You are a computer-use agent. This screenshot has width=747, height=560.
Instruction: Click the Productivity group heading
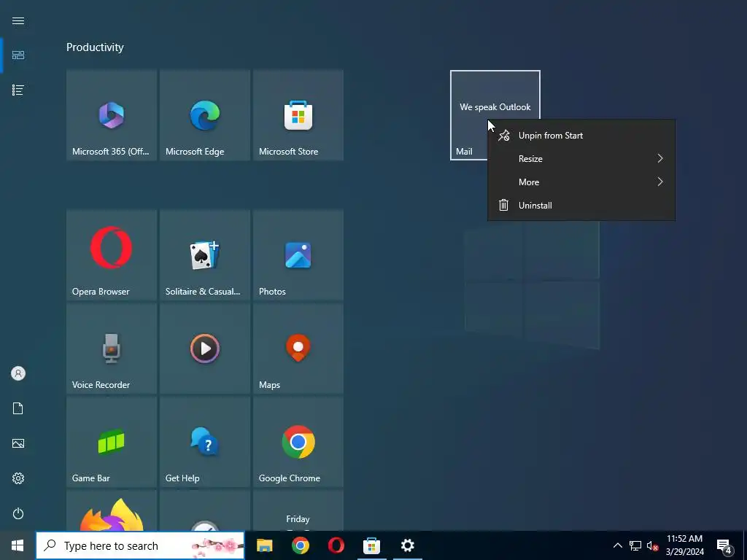point(95,47)
